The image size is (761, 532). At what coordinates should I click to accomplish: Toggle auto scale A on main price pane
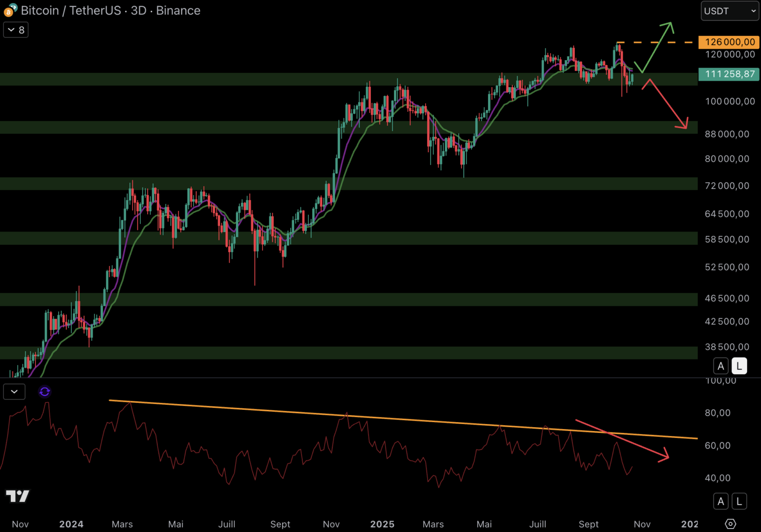[721, 366]
